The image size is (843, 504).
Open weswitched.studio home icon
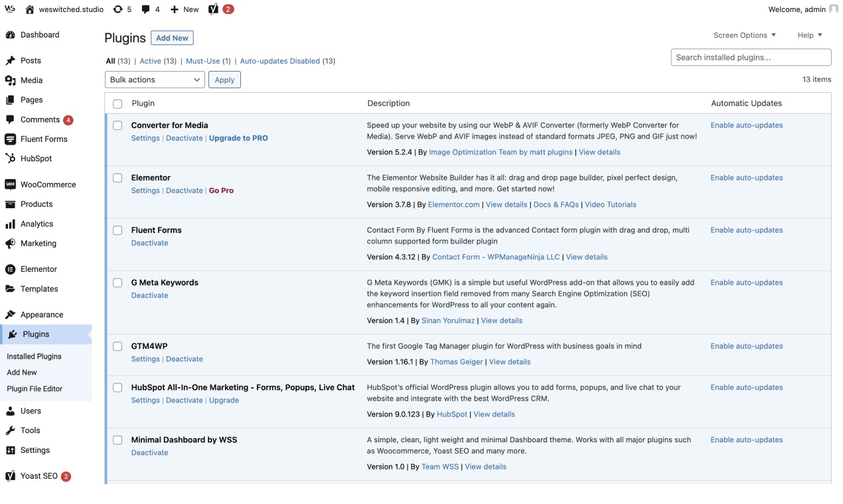29,9
